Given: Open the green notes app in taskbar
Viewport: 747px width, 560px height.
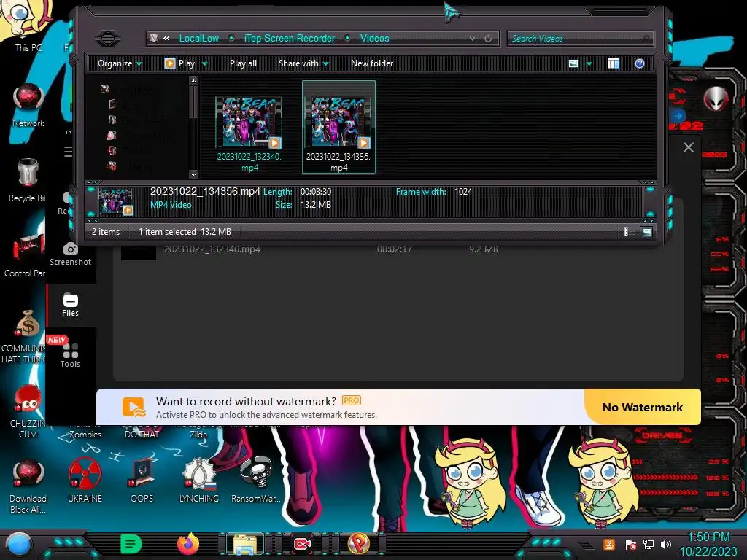Looking at the screenshot, I should click(x=131, y=544).
